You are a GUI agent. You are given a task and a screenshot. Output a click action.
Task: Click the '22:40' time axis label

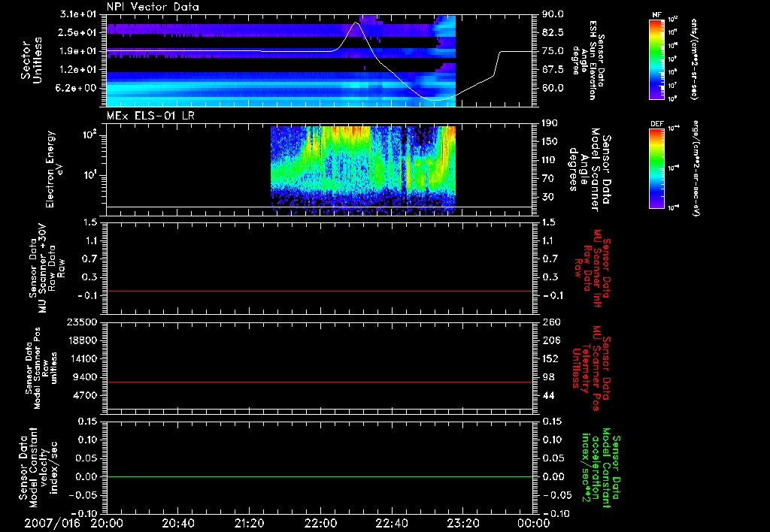pos(391,523)
